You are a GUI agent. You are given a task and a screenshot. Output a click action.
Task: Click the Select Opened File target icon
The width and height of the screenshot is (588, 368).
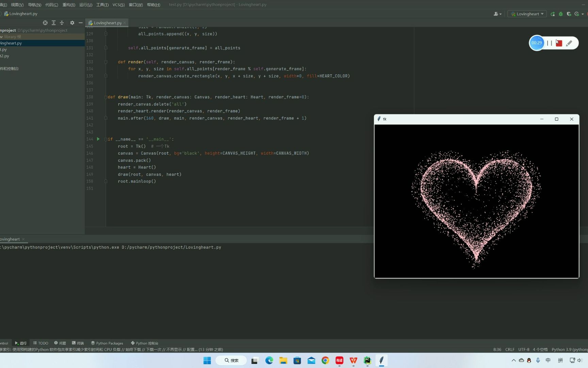point(45,23)
